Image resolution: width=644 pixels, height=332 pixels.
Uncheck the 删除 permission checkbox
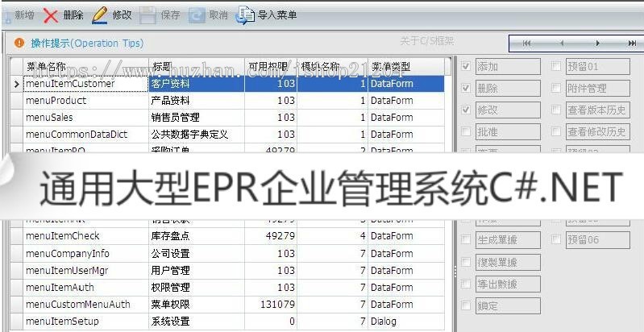tap(466, 88)
